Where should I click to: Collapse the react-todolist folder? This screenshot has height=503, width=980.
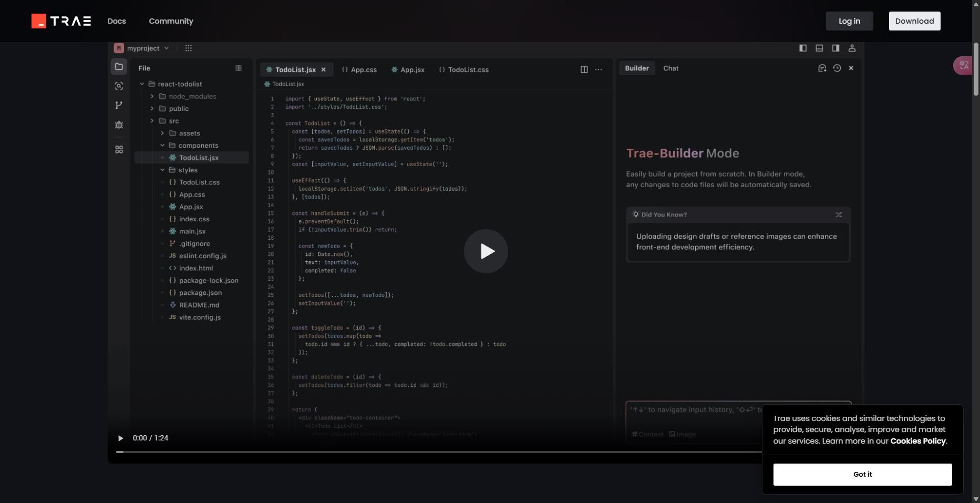(142, 84)
